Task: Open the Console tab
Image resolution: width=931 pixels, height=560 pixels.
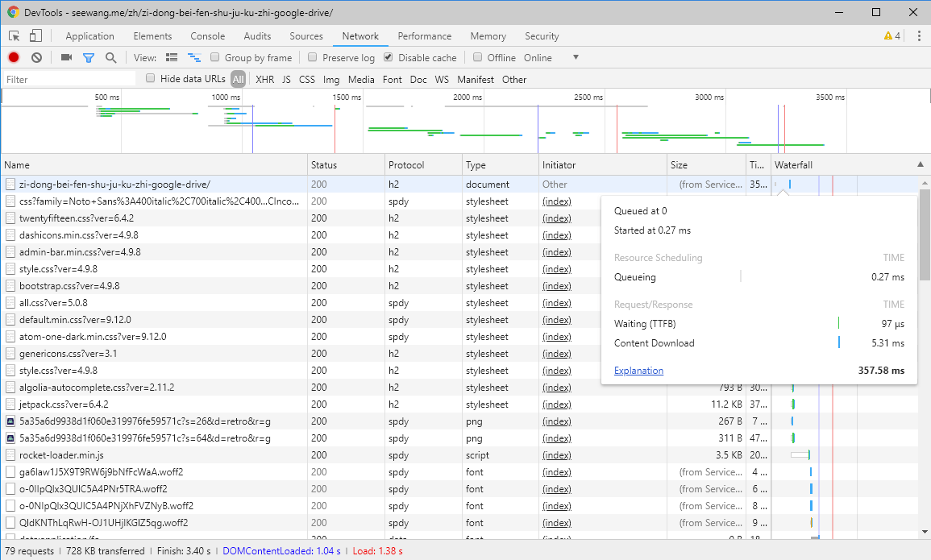Action: [208, 36]
